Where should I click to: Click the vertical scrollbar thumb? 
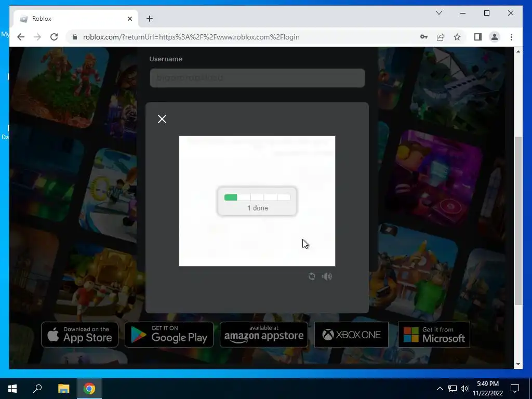click(518, 220)
